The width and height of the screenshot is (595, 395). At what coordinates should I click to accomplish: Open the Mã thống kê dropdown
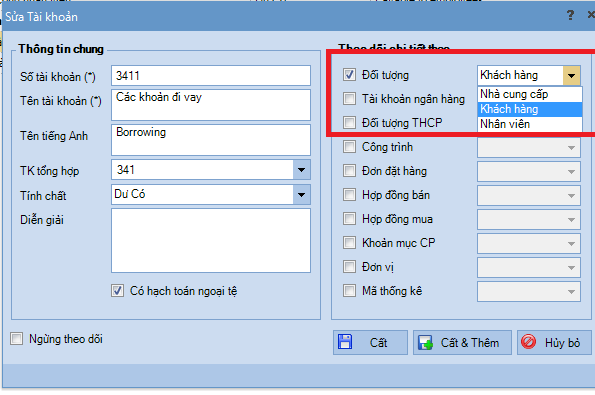pos(571,291)
